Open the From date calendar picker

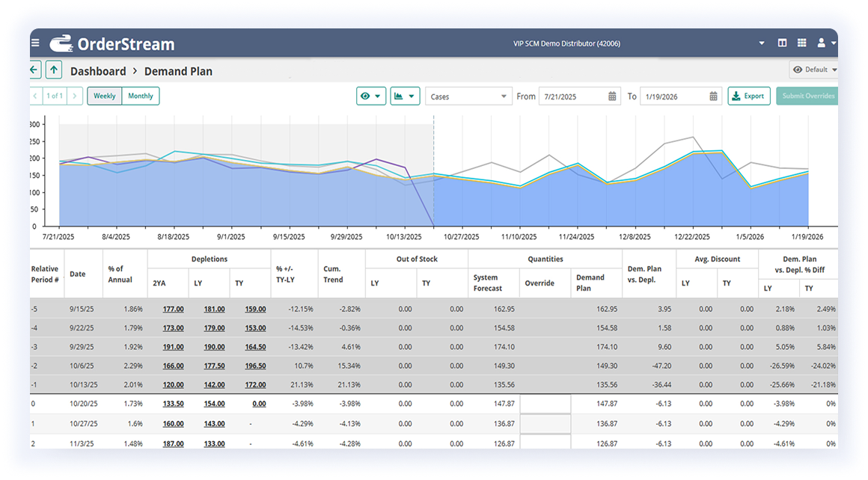pyautogui.click(x=613, y=96)
